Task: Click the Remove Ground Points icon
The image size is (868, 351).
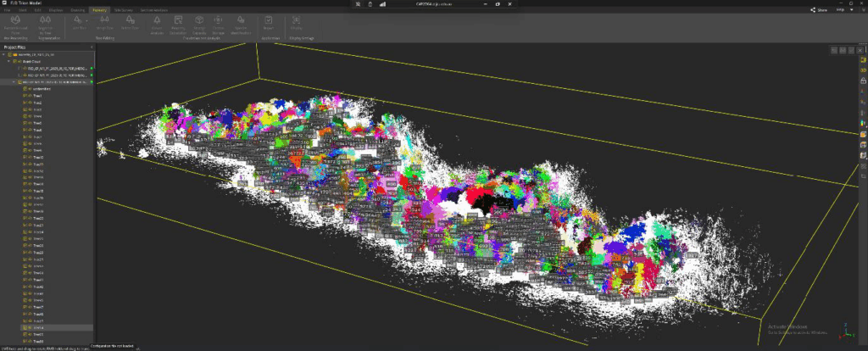Action: click(15, 20)
